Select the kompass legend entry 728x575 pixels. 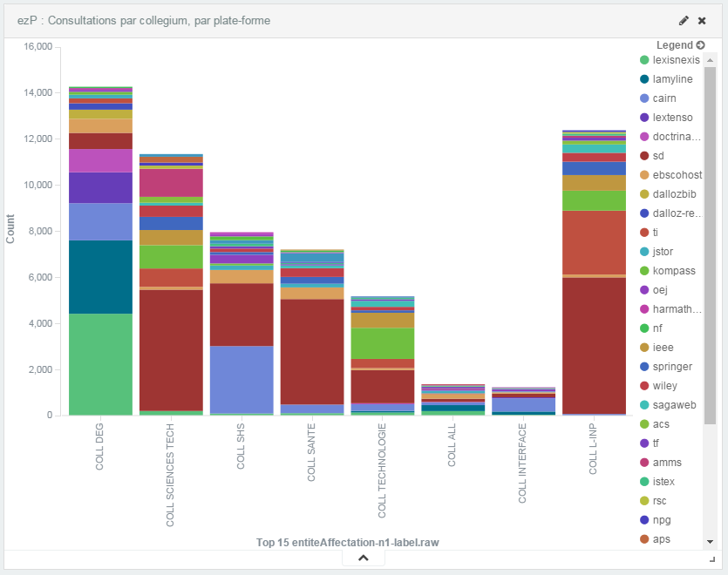tap(673, 271)
